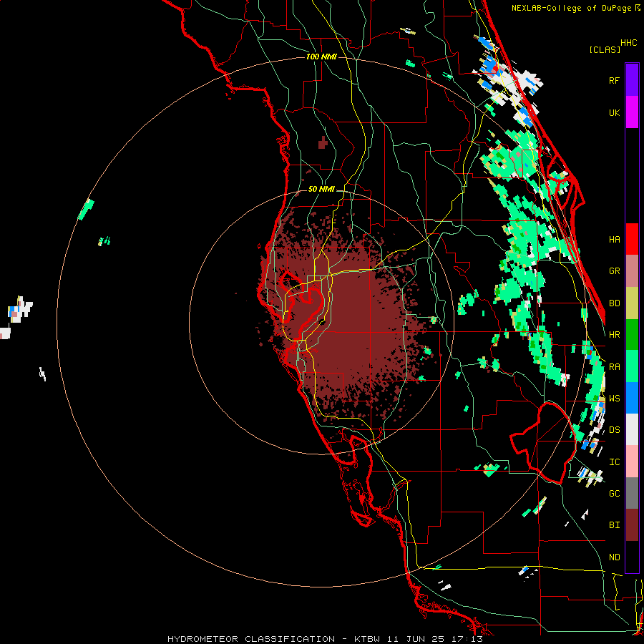Click the WS legend label
The image size is (644, 644).
click(x=614, y=399)
